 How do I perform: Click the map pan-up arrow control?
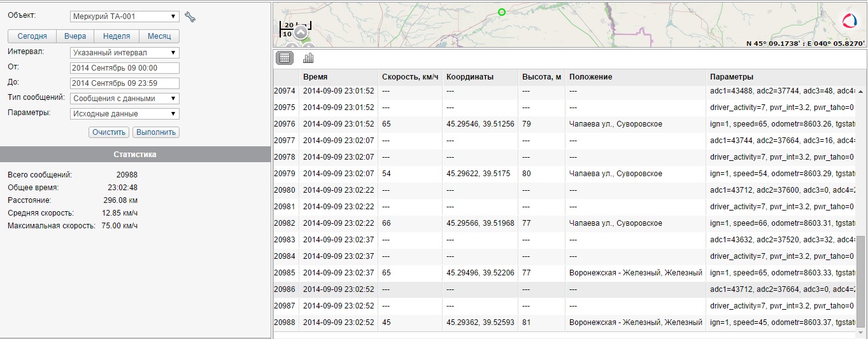click(301, 32)
